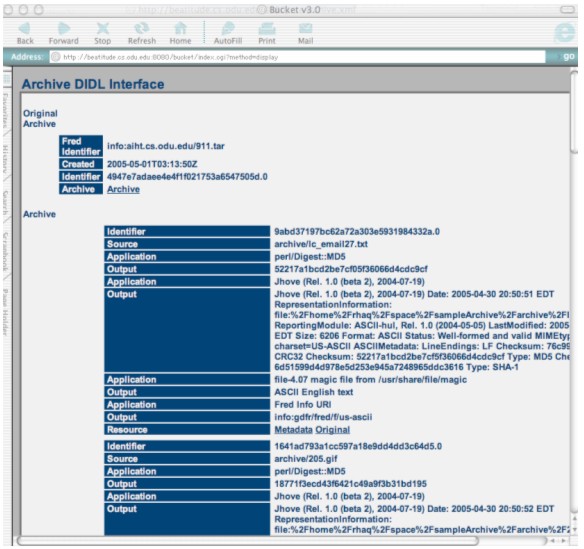This screenshot has height=549, width=584.
Task: Select the MD5 output 18771f3ecd43f6421c49a9f3b31bd195
Action: pyautogui.click(x=350, y=484)
